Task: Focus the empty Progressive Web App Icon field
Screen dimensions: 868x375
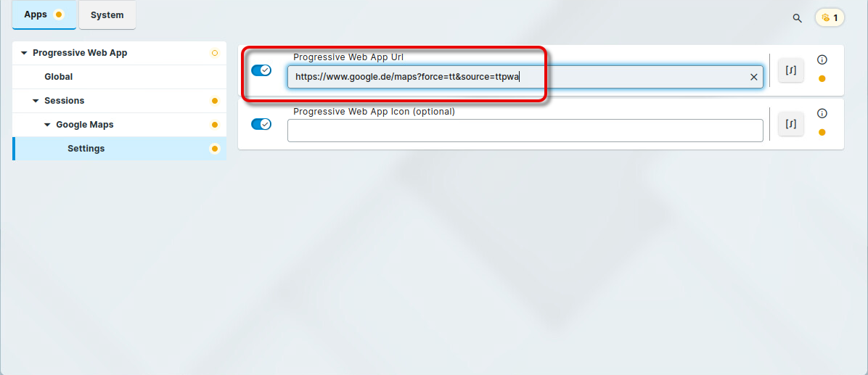Action: point(525,131)
